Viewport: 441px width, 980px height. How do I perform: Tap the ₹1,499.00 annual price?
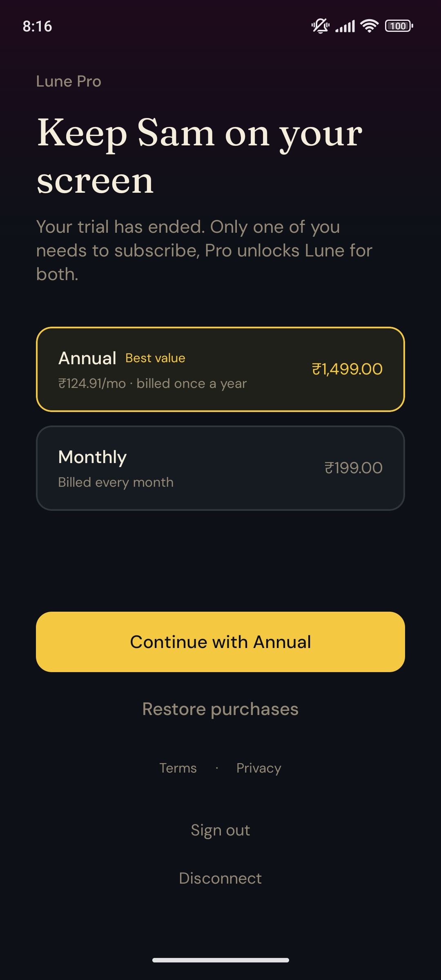tap(347, 369)
